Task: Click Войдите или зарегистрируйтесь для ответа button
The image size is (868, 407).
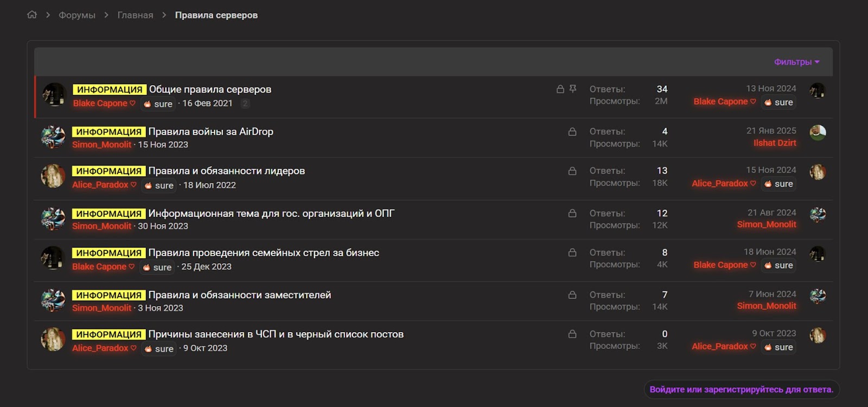Action: click(742, 390)
